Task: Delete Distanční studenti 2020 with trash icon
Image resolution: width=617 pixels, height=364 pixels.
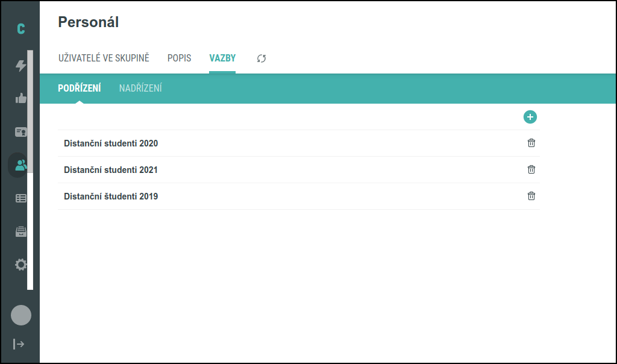Action: click(x=531, y=143)
